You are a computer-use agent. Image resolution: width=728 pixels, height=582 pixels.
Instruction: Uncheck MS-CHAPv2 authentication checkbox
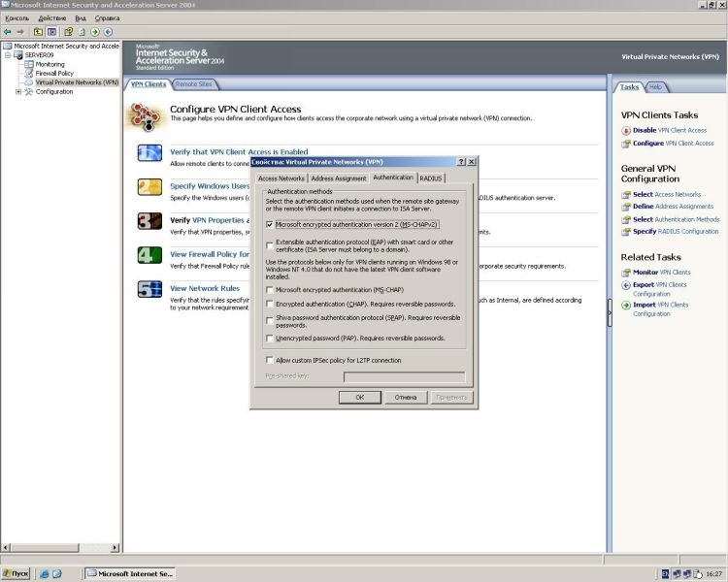(x=269, y=225)
